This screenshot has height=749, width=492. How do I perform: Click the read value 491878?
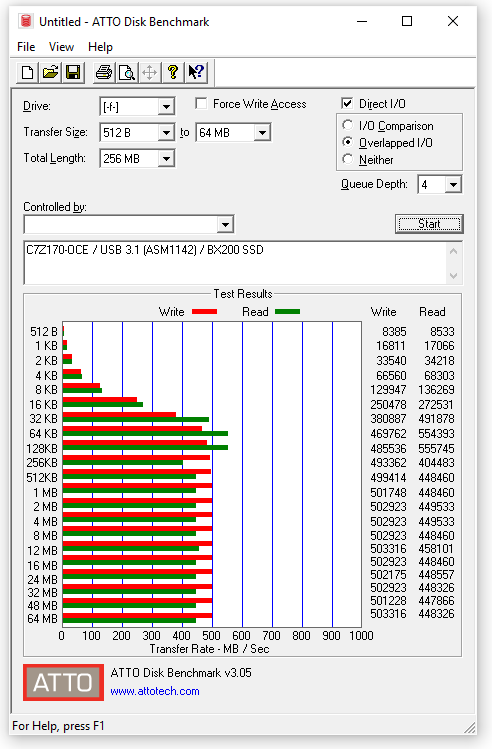[x=436, y=419]
